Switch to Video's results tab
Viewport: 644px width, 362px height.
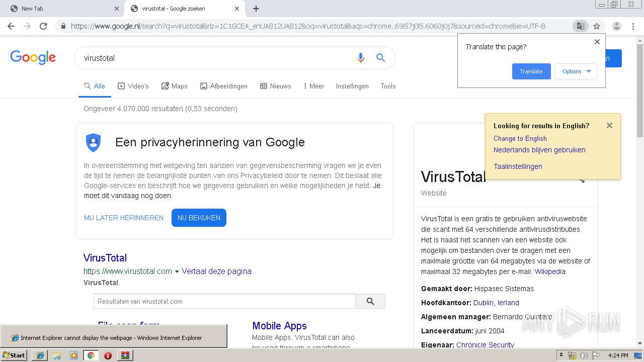tap(133, 86)
